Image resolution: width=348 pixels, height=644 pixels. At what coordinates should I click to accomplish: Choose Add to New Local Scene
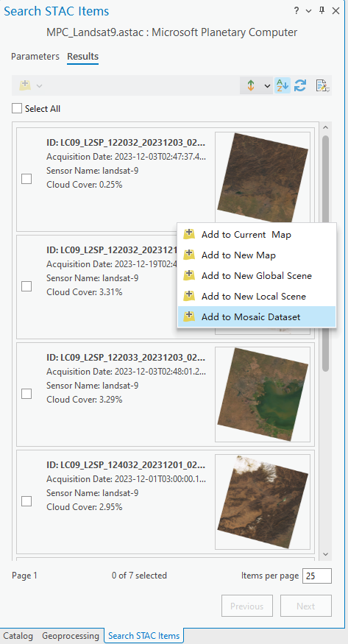click(257, 296)
